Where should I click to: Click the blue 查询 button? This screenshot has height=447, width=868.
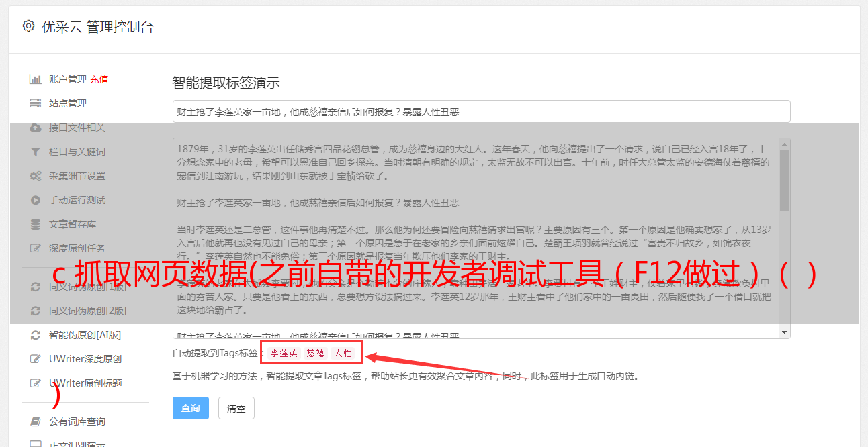pyautogui.click(x=191, y=408)
